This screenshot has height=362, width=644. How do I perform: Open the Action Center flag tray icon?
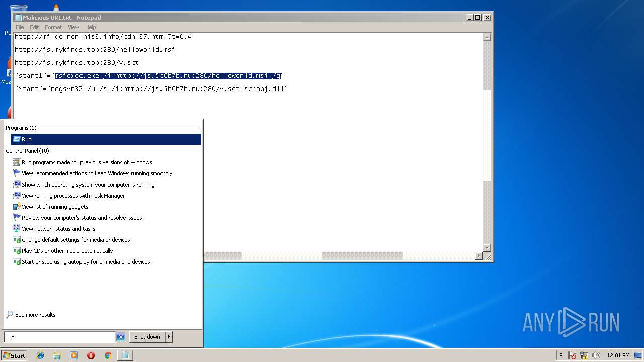tap(572, 355)
